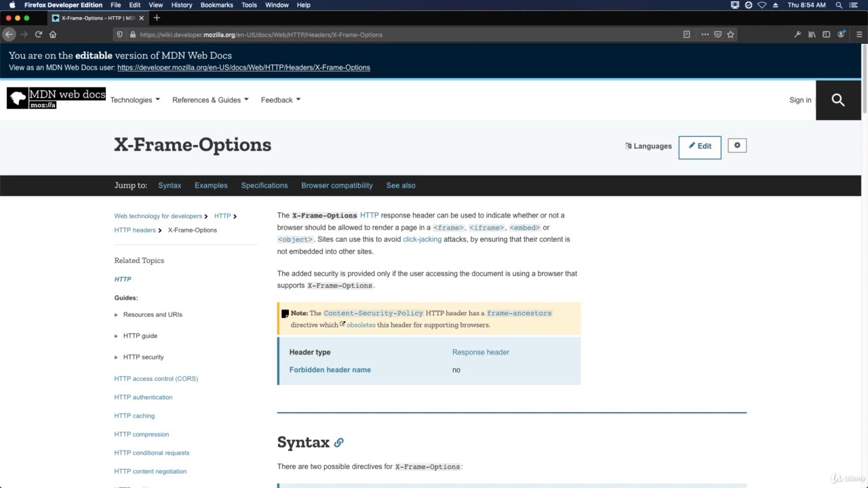Open click-jacking link in description
Screen dimensions: 868x488
[422, 239]
